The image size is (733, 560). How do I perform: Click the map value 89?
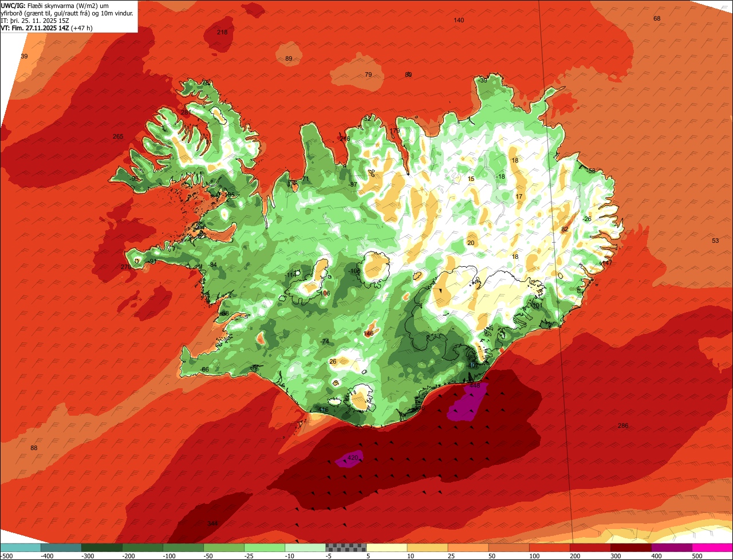(289, 58)
